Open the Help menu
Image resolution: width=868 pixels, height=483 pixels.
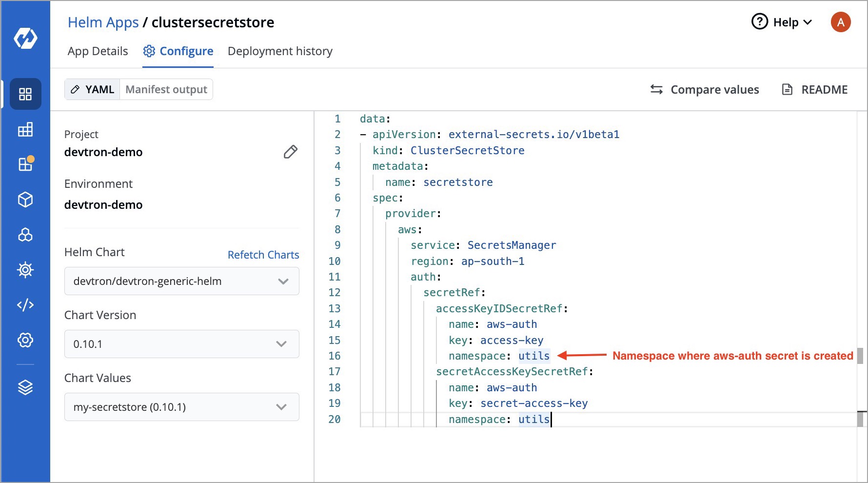point(781,22)
